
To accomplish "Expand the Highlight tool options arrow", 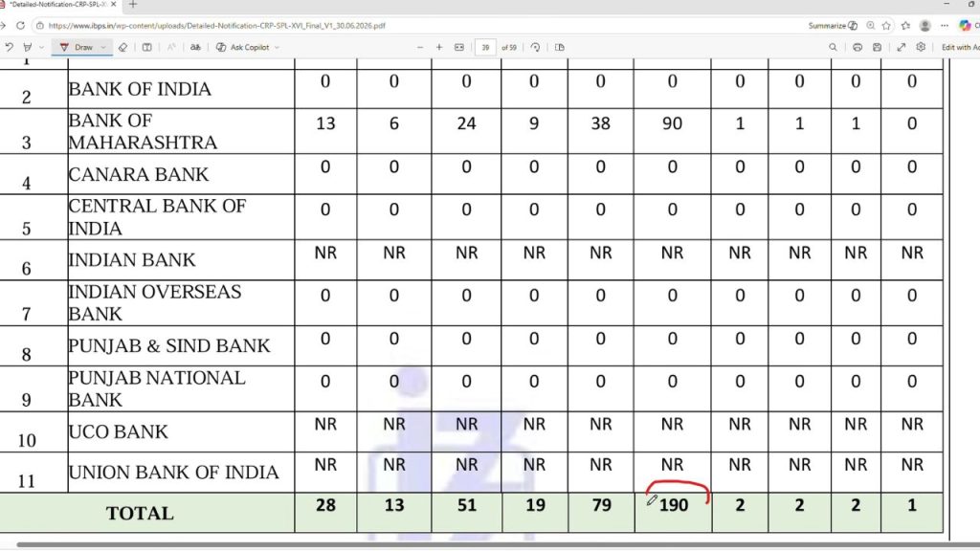I will click(x=41, y=48).
